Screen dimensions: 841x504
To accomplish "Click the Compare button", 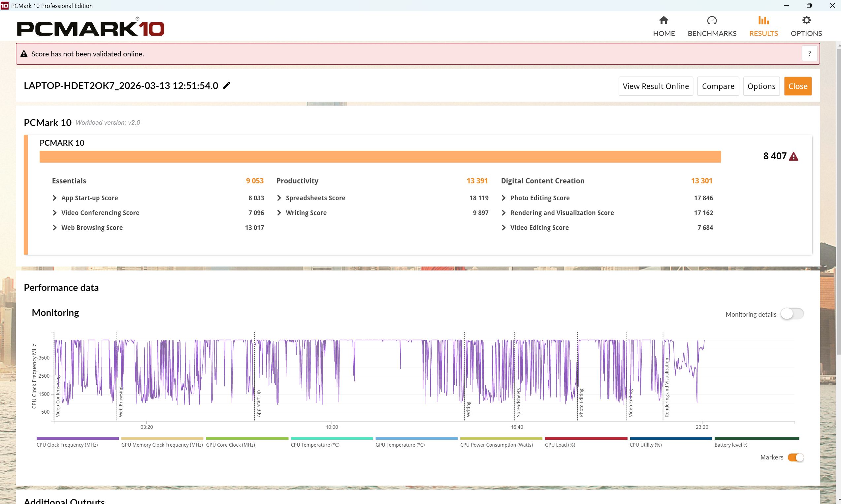I will tap(718, 86).
